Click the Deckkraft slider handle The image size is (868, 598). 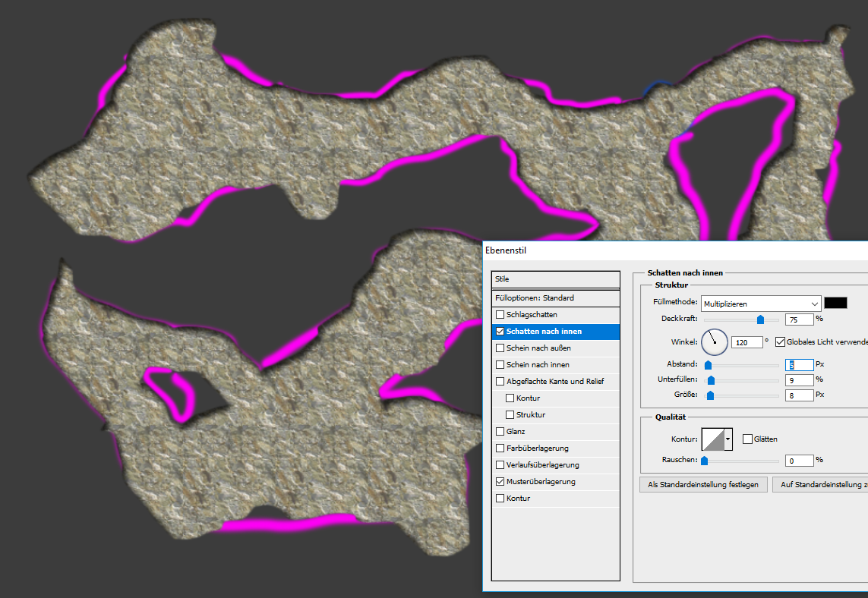pyautogui.click(x=760, y=319)
